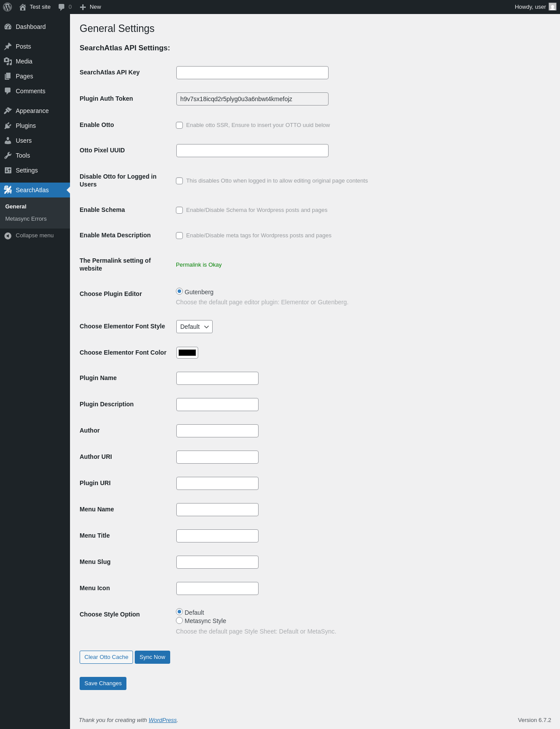The height and width of the screenshot is (729, 560).
Task: Open the Elementor Font Color swatch
Action: [187, 353]
